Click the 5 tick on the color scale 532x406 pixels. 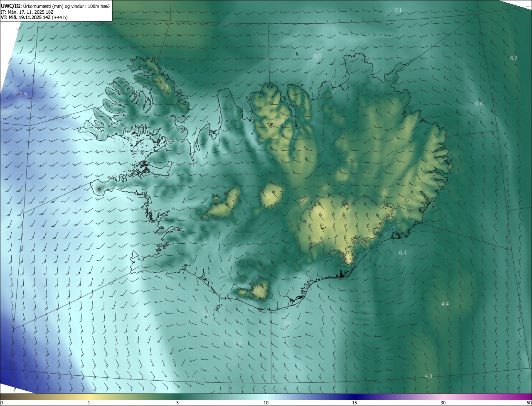click(x=177, y=403)
